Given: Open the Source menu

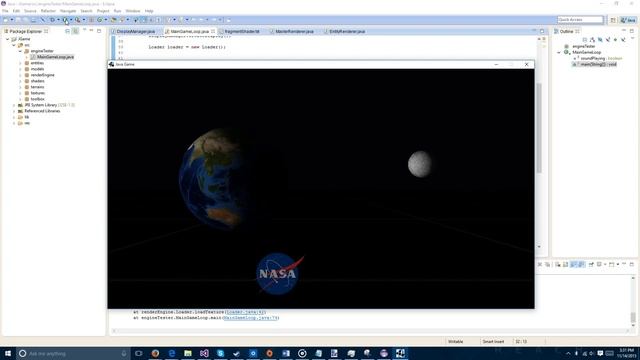Looking at the screenshot, I should [30, 11].
